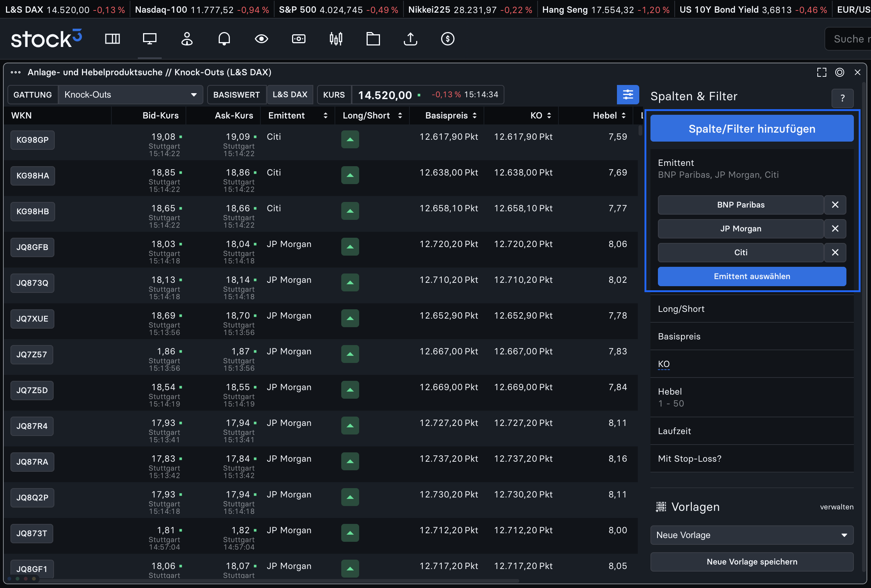
Task: Click long arrow icon for JQ87RA
Action: pyautogui.click(x=350, y=462)
